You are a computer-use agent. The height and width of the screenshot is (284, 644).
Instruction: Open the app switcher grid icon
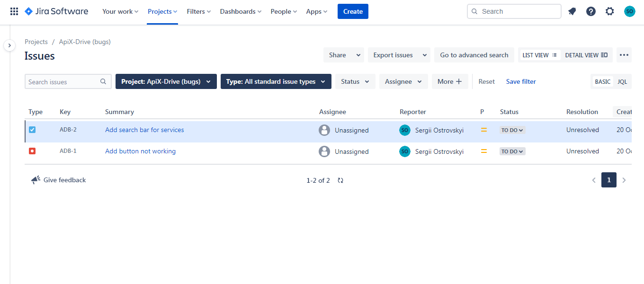click(14, 11)
